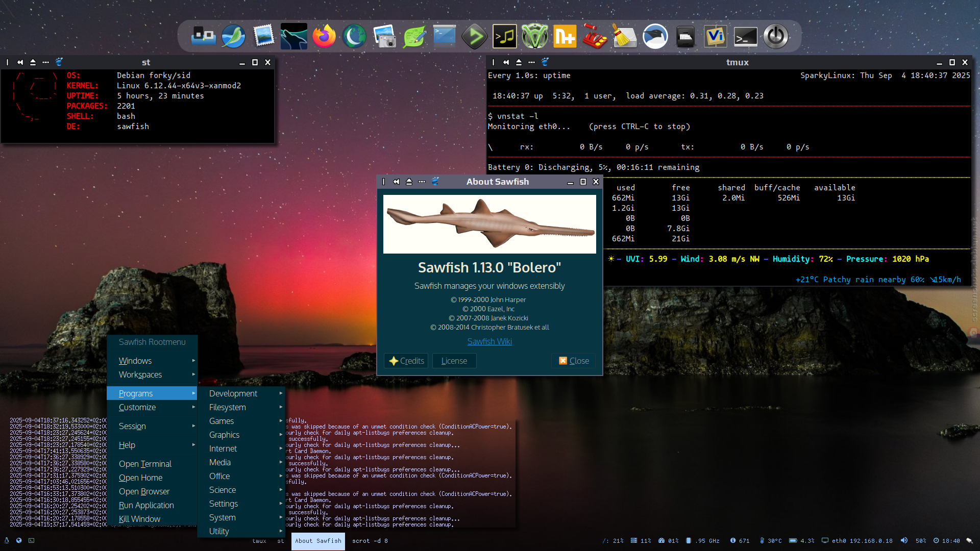Click the 18:40 clock in bottom panel
The image size is (980, 551).
point(947,541)
